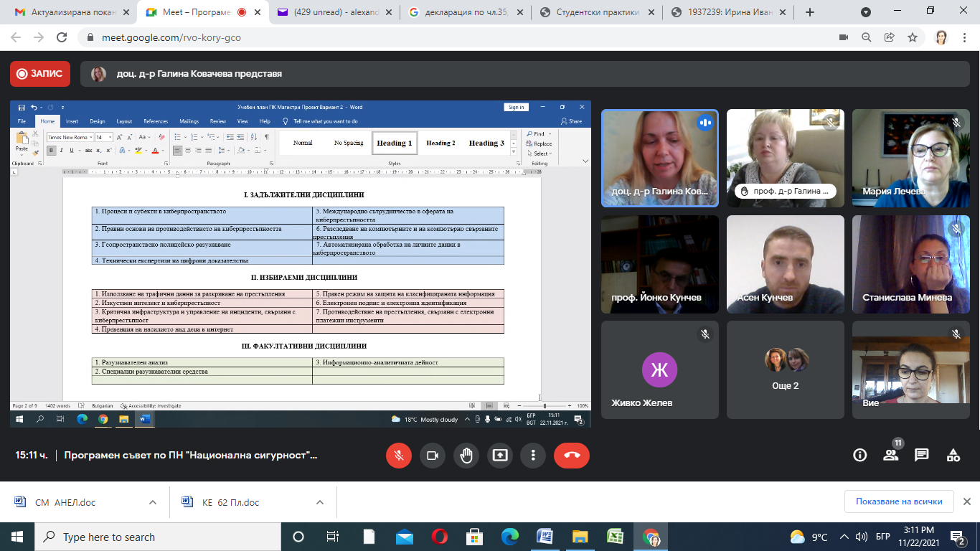Select Асен Кунчев video tile
The width and height of the screenshot is (980, 551).
(x=786, y=264)
